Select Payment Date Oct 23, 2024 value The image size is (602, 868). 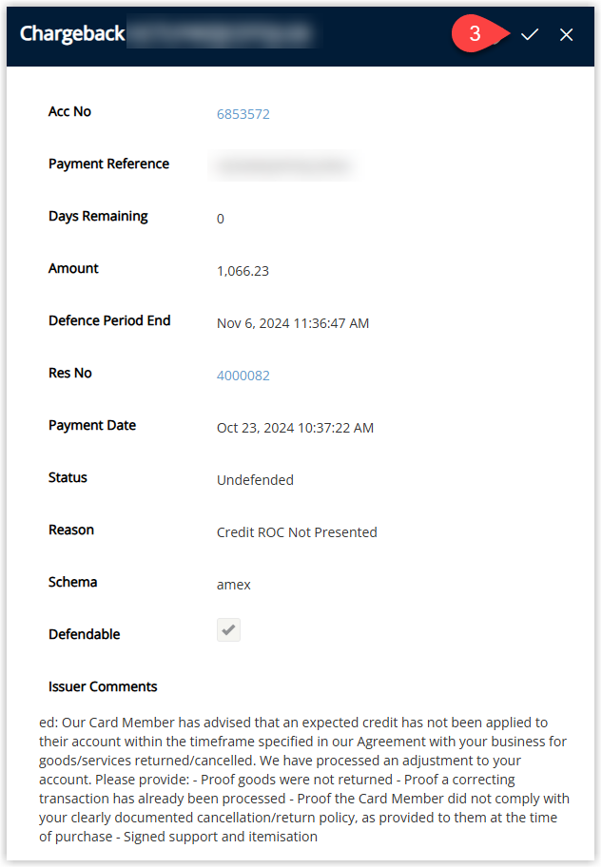click(x=295, y=428)
